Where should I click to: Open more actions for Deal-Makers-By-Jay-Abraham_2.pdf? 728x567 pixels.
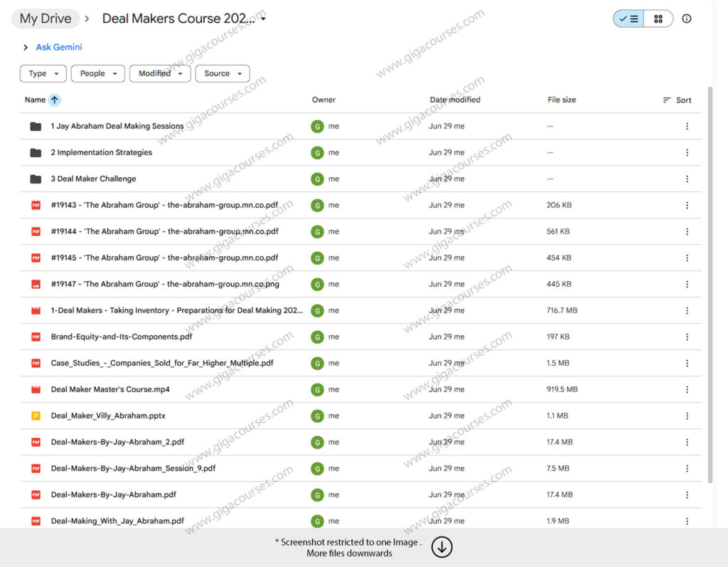pyautogui.click(x=687, y=443)
